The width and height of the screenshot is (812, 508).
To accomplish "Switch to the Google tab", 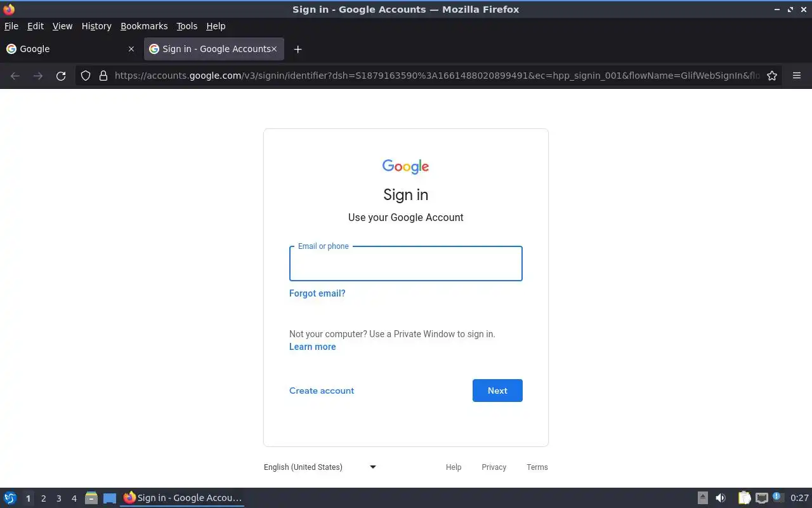I will click(x=70, y=49).
